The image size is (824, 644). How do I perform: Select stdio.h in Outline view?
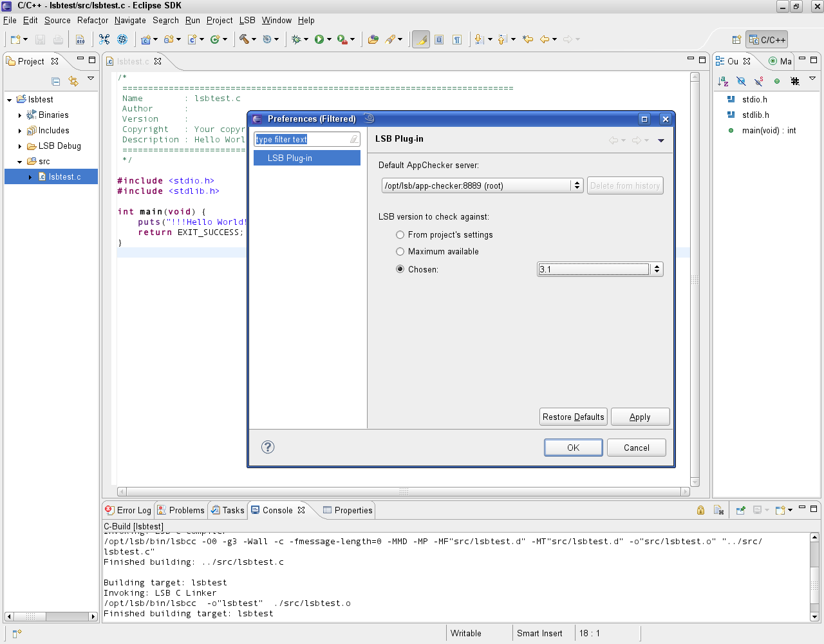coord(754,99)
